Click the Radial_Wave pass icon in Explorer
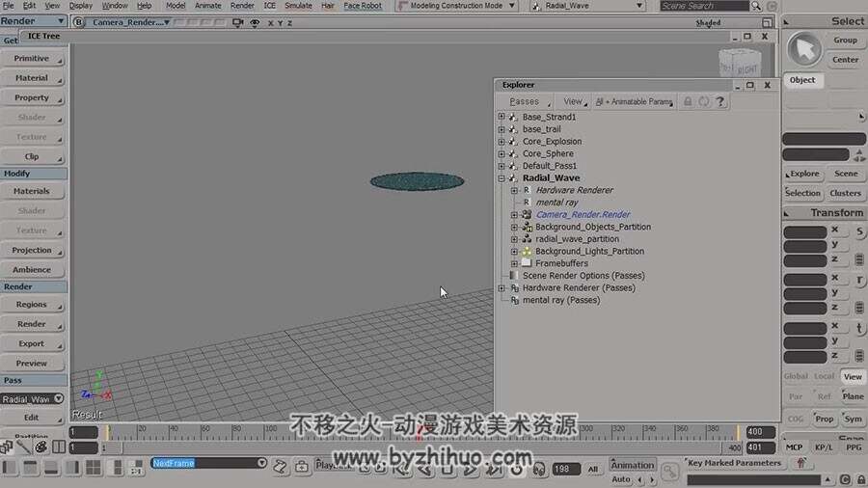 tap(513, 178)
